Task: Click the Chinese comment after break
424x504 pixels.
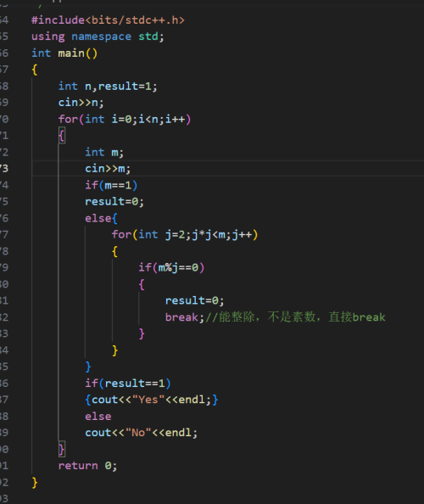Action: coord(295,317)
